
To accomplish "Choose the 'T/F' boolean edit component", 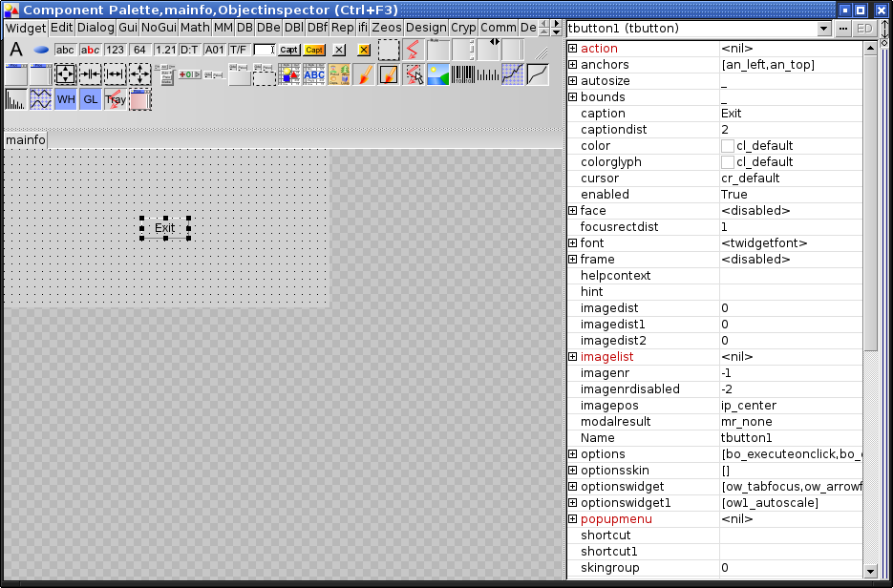I will (x=239, y=50).
